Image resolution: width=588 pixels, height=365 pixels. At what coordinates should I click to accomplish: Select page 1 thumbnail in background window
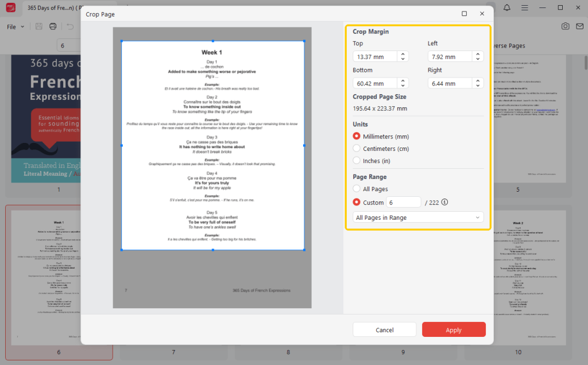point(46,119)
